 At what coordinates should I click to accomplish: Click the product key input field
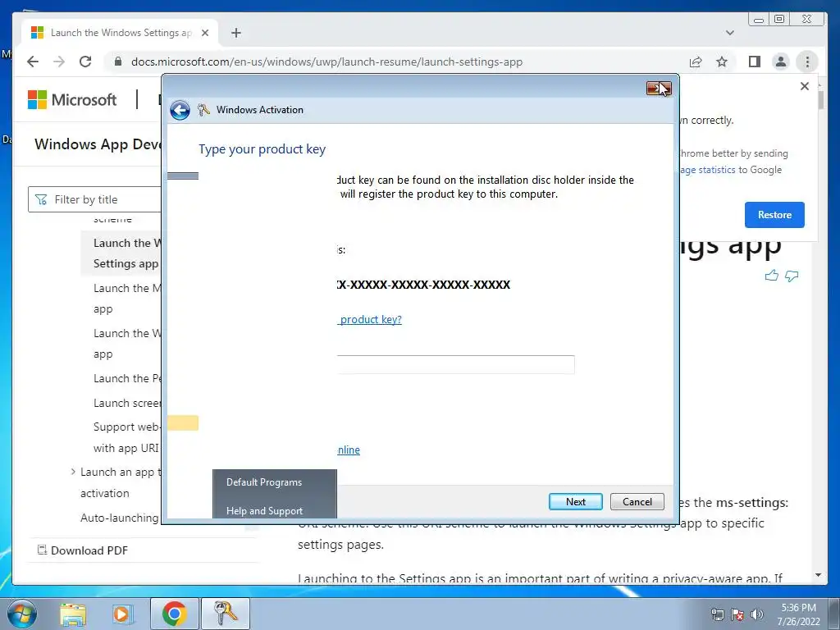(x=456, y=364)
